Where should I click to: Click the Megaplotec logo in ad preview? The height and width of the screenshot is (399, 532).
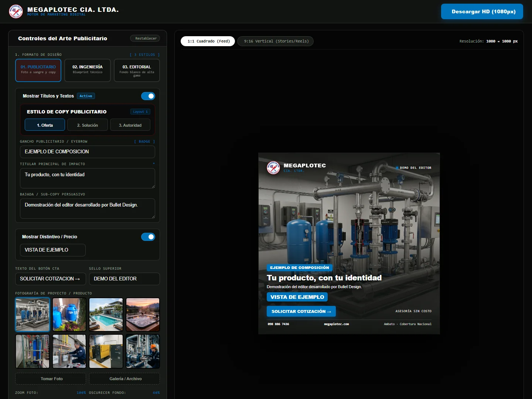click(x=273, y=168)
